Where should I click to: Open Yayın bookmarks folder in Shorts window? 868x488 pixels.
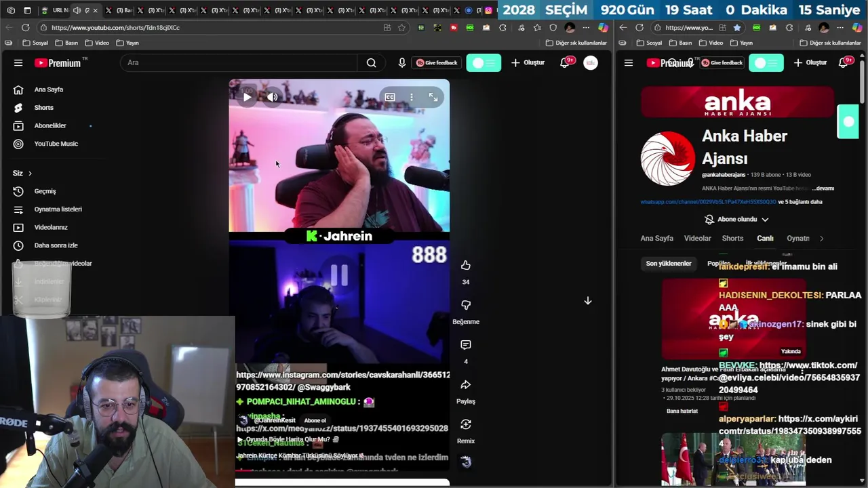click(x=127, y=43)
